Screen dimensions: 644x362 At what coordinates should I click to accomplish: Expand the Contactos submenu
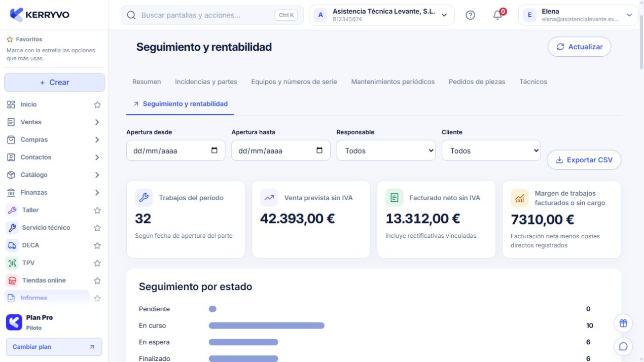97,157
